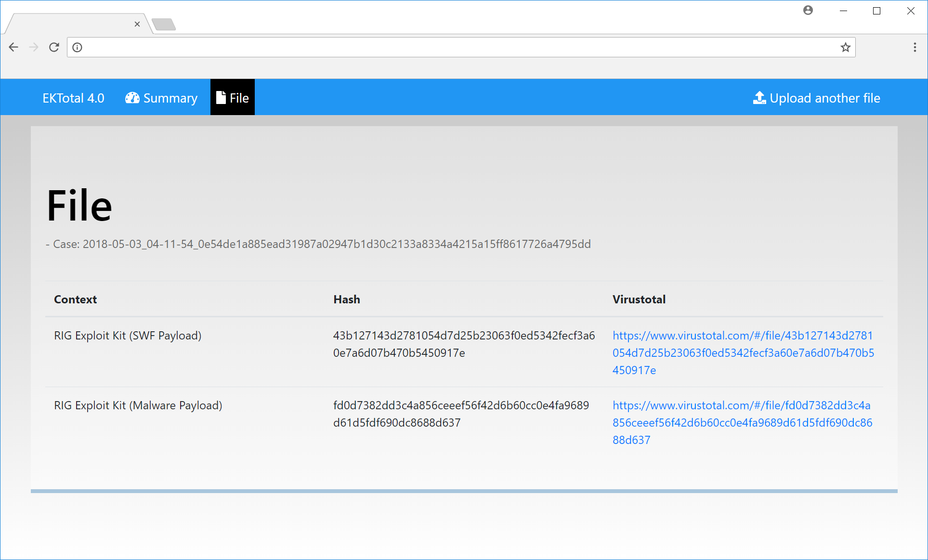The image size is (928, 560).
Task: Bookmark this page with the star
Action: 845,47
